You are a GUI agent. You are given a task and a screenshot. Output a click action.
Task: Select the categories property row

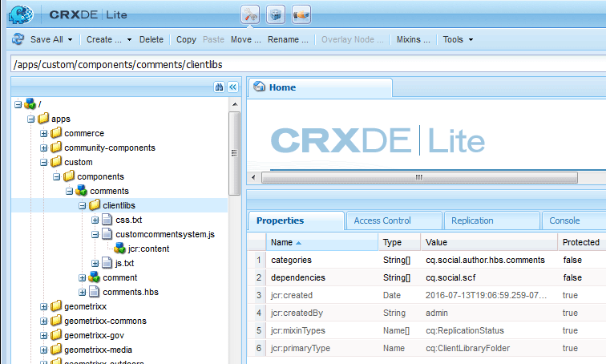(x=426, y=260)
